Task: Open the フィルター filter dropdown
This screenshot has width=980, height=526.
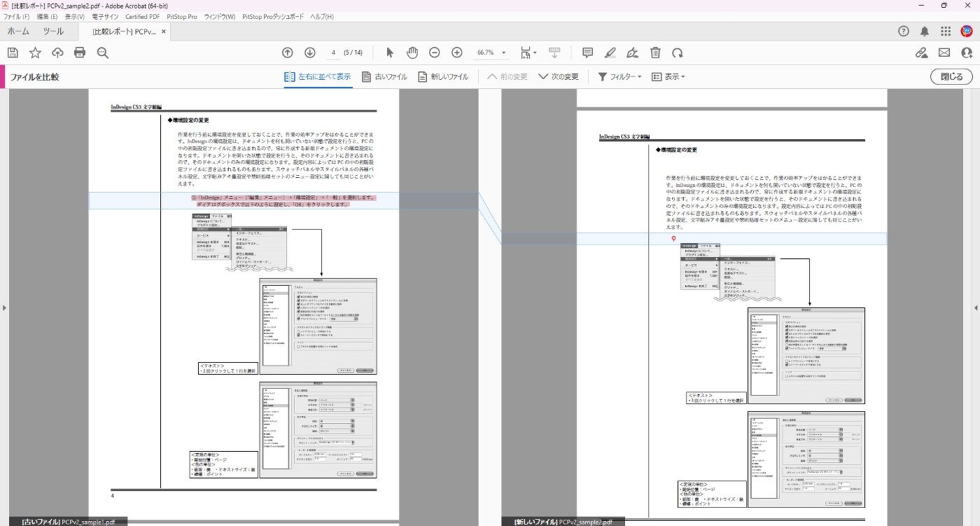Action: point(620,77)
